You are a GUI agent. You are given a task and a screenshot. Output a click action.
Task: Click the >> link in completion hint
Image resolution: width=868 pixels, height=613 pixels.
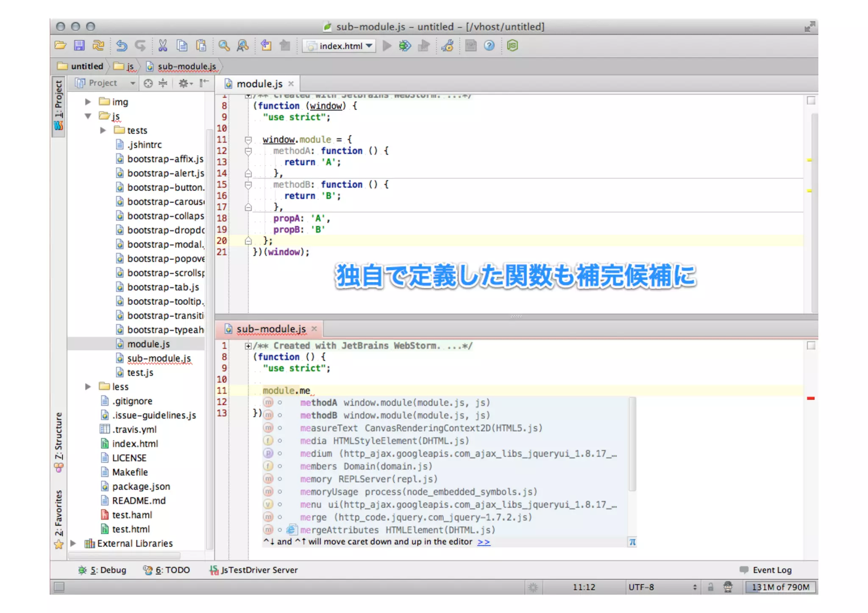(484, 542)
